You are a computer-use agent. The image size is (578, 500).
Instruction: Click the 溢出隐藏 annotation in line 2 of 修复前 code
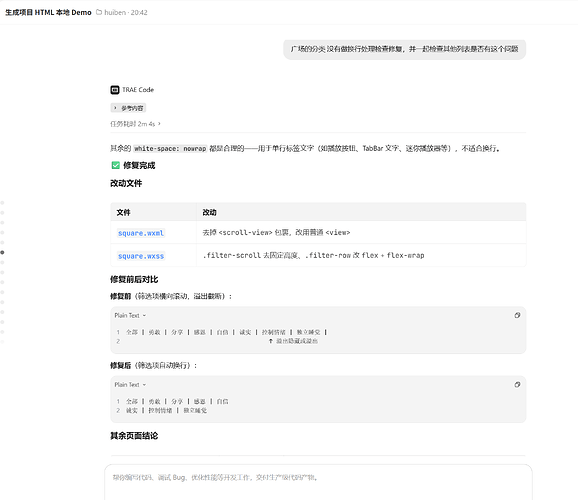click(x=293, y=341)
